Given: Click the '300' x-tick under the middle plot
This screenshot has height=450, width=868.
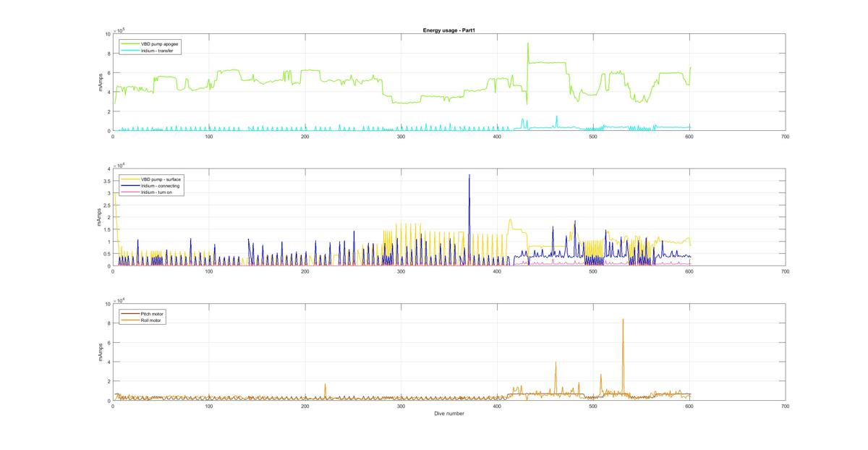Looking at the screenshot, I should (401, 271).
